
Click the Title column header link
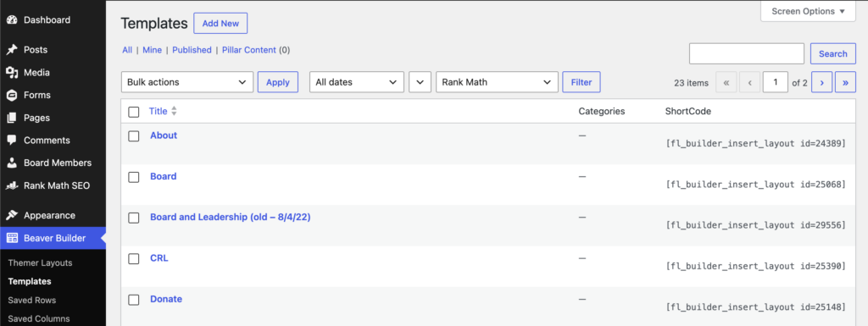pyautogui.click(x=158, y=111)
